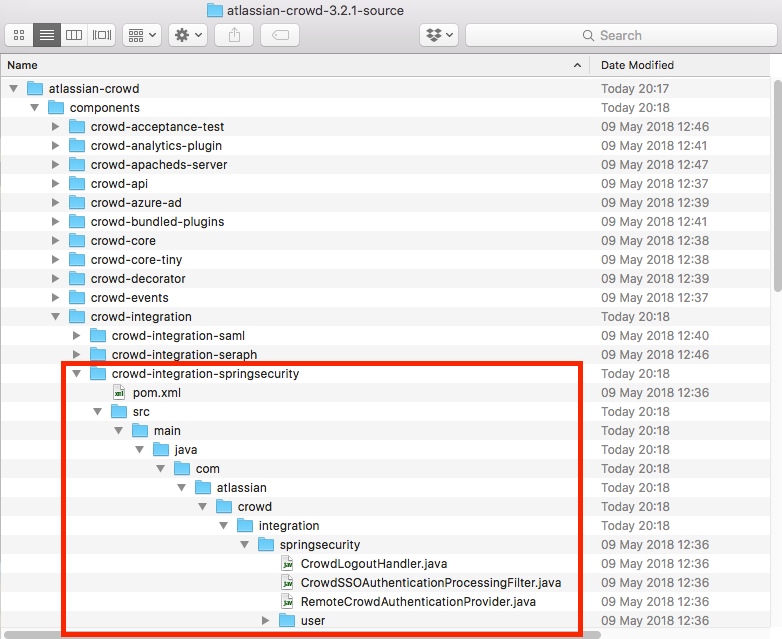Expand the crowd-core folder
Image resolution: width=782 pixels, height=639 pixels.
[x=55, y=240]
